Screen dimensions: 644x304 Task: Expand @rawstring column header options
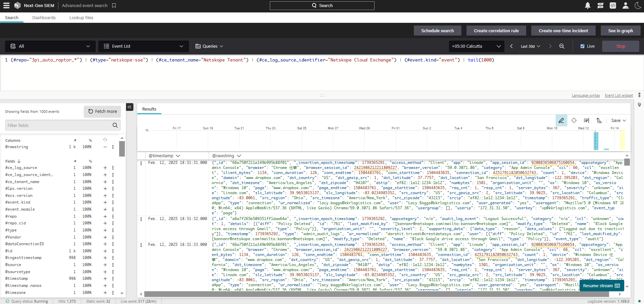pos(239,156)
